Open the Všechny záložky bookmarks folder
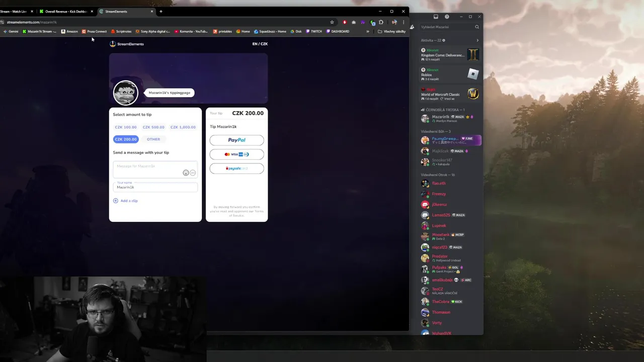 (391, 31)
